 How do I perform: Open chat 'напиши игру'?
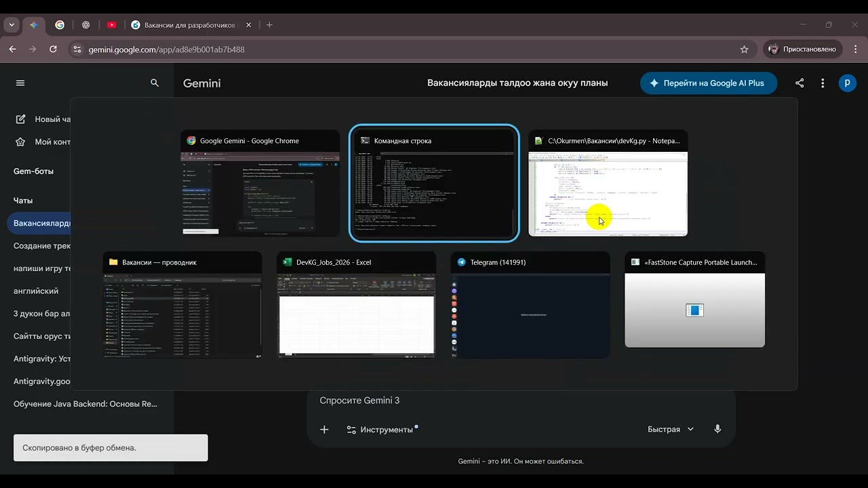coord(42,268)
